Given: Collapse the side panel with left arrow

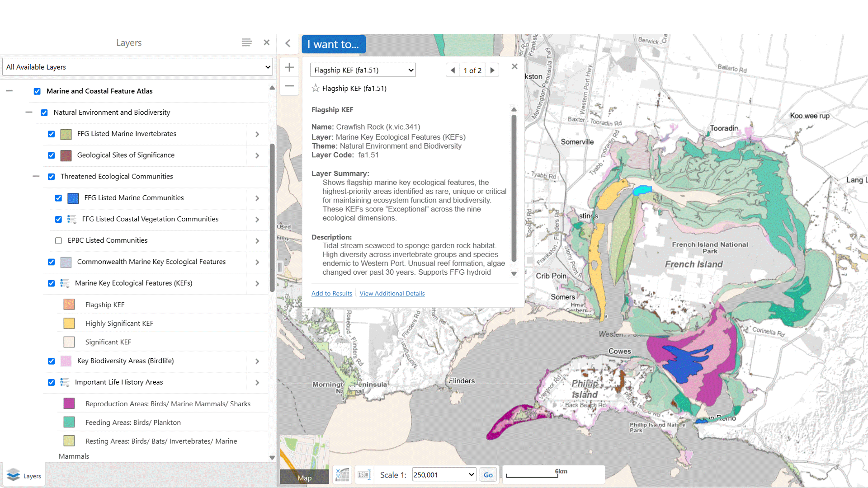Looking at the screenshot, I should [x=288, y=43].
